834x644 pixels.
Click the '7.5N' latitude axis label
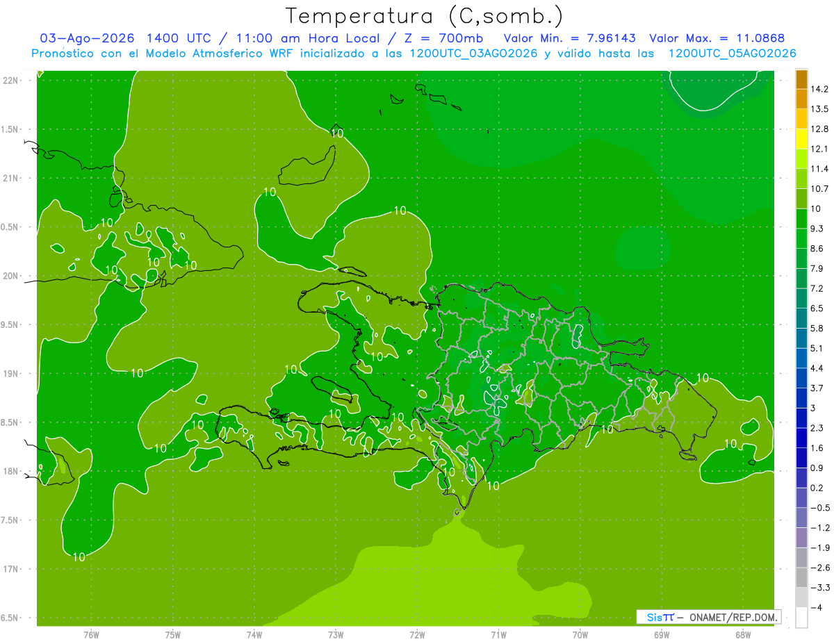pos(10,520)
